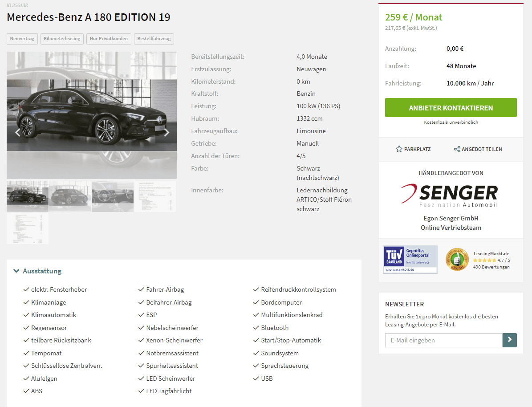Viewport: 532px width, 407px height.
Task: Select the Nur Privatkunden tag
Action: [x=109, y=39]
